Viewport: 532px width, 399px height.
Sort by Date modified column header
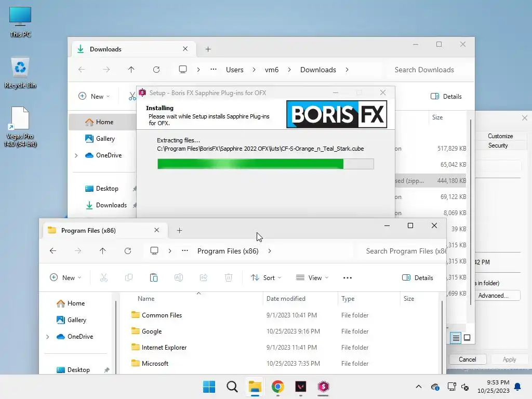pyautogui.click(x=286, y=299)
